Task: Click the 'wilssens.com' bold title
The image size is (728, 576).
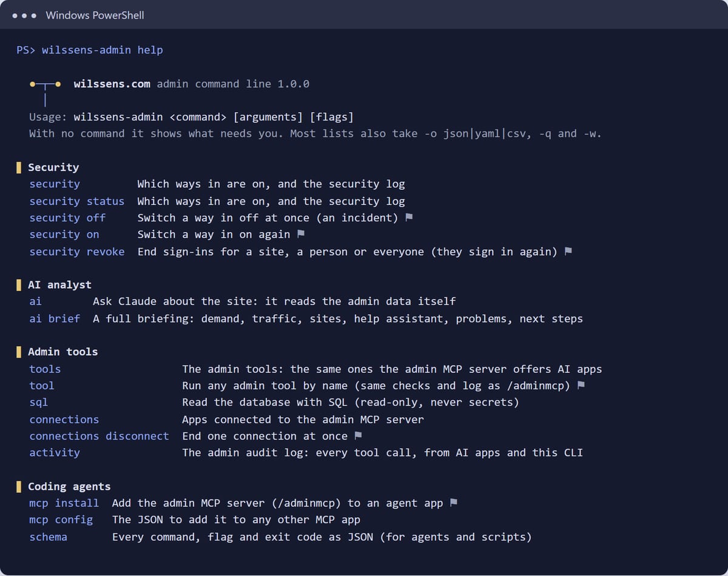Action: point(112,84)
